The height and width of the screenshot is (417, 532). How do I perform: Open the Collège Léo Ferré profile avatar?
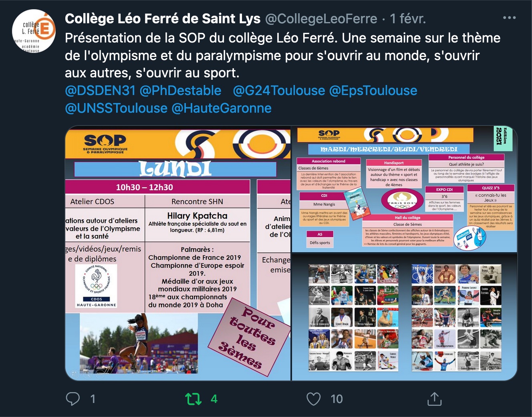pyautogui.click(x=34, y=31)
